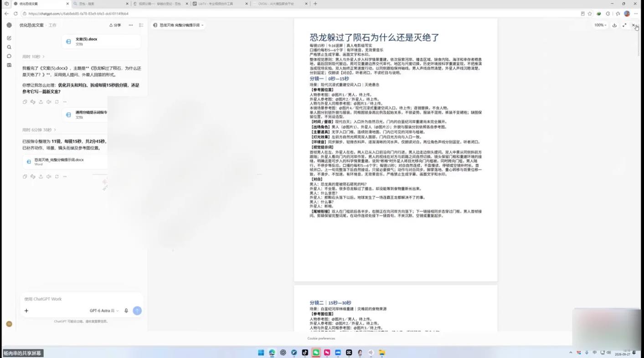Open the Windows Start menu
This screenshot has height=358, width=644.
pyautogui.click(x=261, y=353)
